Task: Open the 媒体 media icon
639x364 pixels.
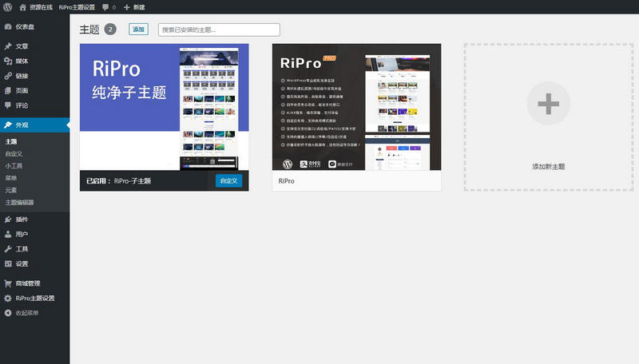Action: pyautogui.click(x=8, y=61)
